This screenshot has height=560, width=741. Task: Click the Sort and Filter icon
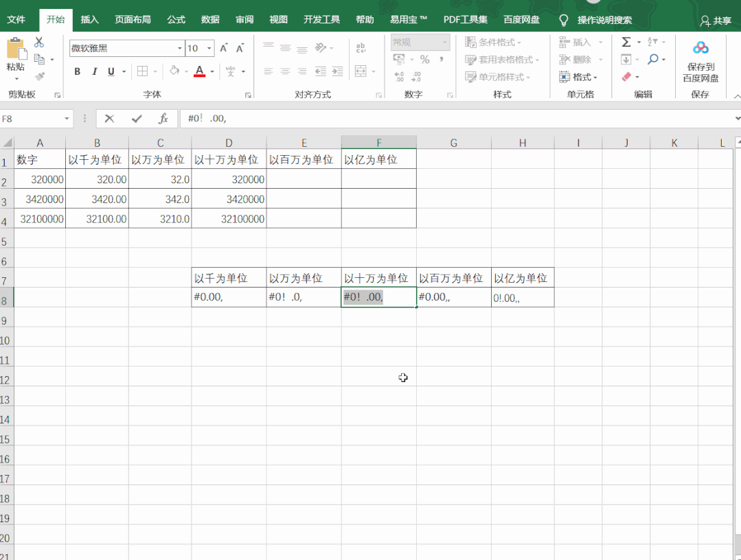(652, 42)
